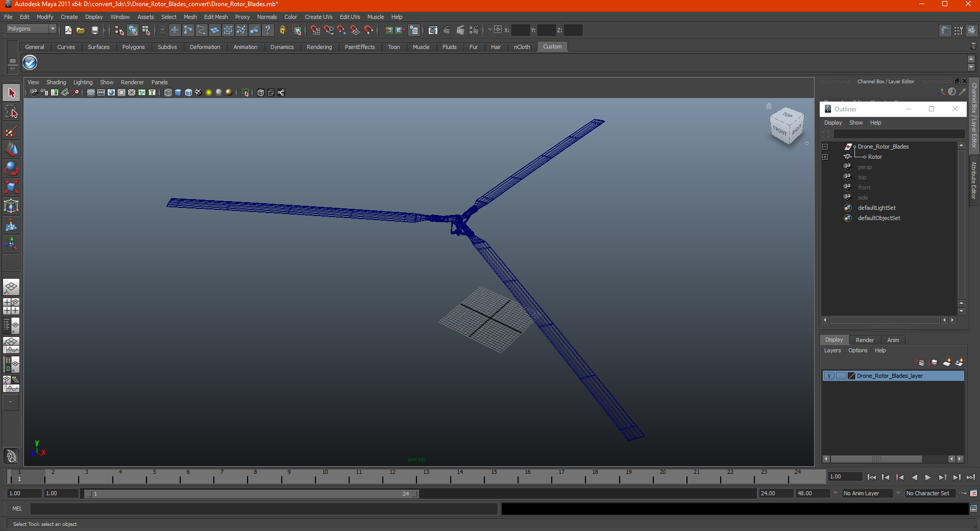Toggle wireframe display in viewport
The image size is (980, 531).
click(168, 92)
